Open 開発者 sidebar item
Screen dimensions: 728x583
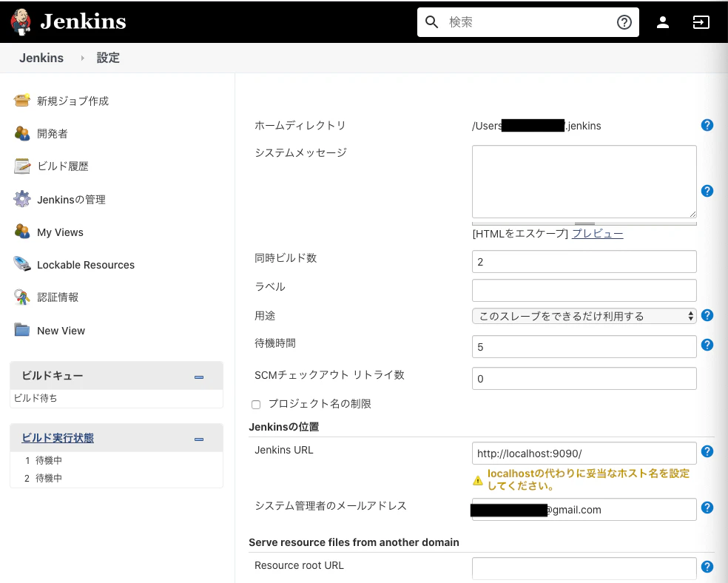(53, 134)
